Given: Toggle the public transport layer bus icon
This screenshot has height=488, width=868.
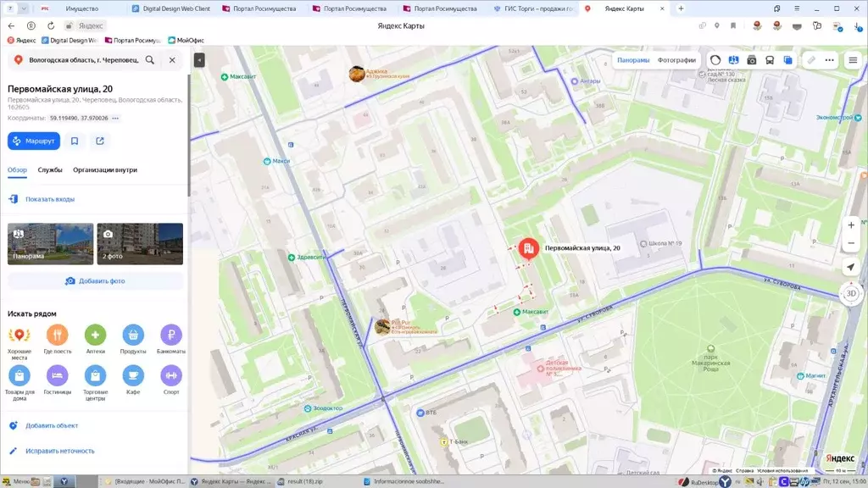Looking at the screenshot, I should click(770, 60).
